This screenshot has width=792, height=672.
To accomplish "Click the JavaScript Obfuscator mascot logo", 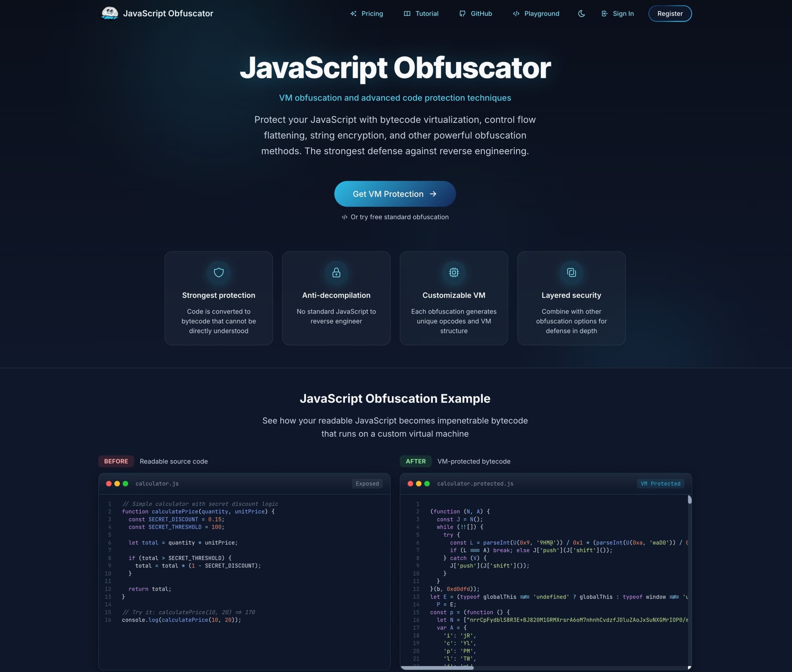I will (x=109, y=13).
